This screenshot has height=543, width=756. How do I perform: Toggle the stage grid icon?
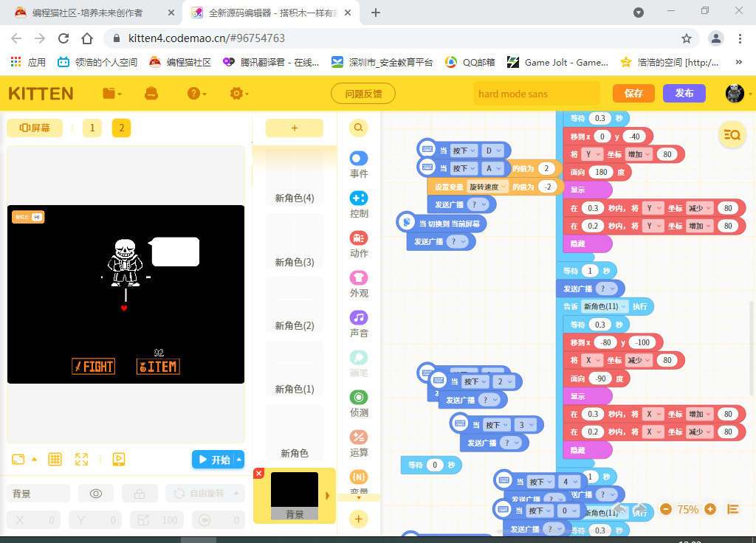tap(55, 459)
